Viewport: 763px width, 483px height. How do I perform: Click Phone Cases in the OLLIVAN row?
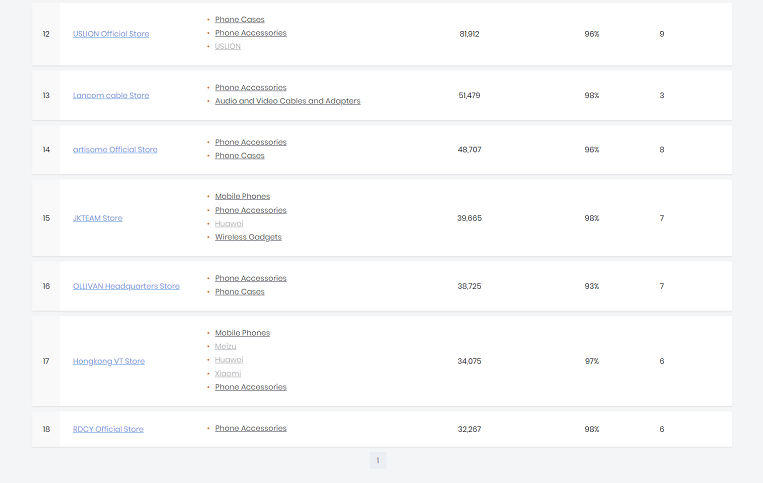(240, 292)
